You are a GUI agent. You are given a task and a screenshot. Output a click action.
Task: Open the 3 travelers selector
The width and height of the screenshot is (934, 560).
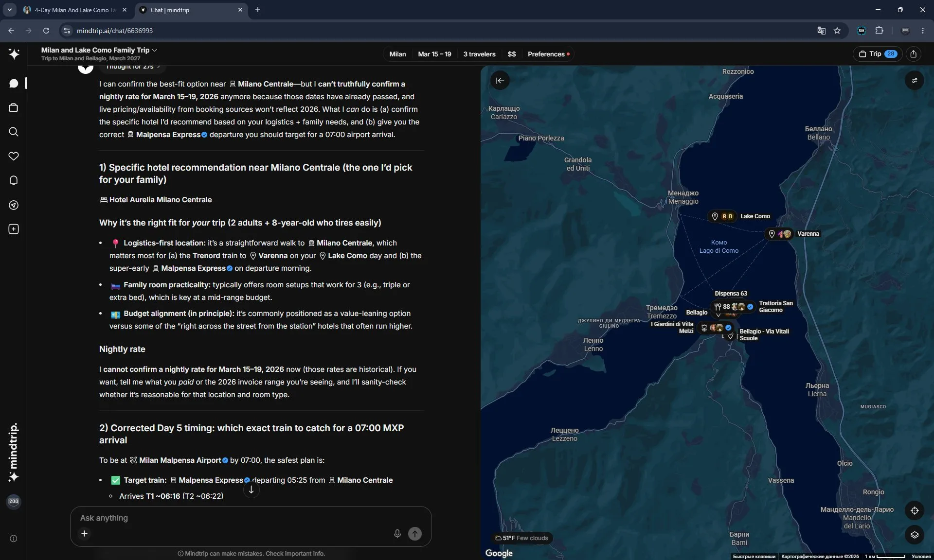479,54
